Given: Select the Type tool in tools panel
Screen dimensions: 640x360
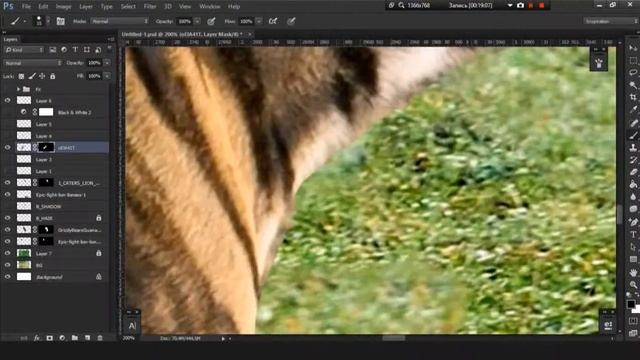Looking at the screenshot, I should point(633,234).
